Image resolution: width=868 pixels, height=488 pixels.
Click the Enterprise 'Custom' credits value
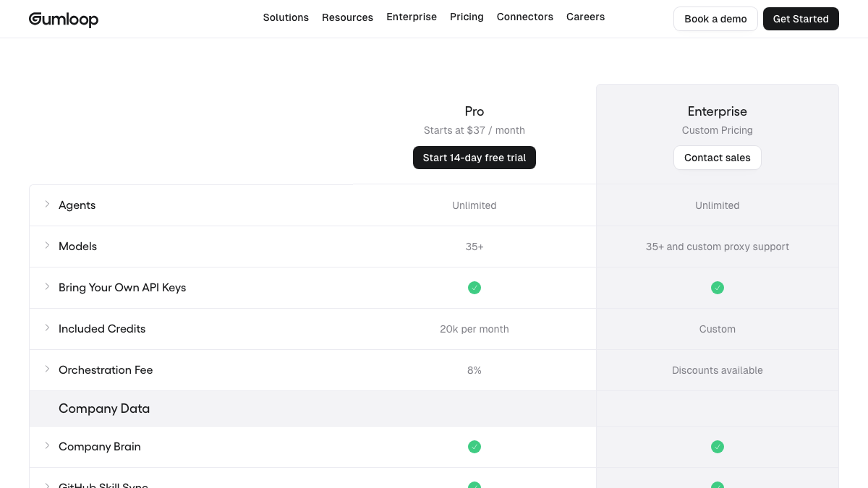coord(718,329)
